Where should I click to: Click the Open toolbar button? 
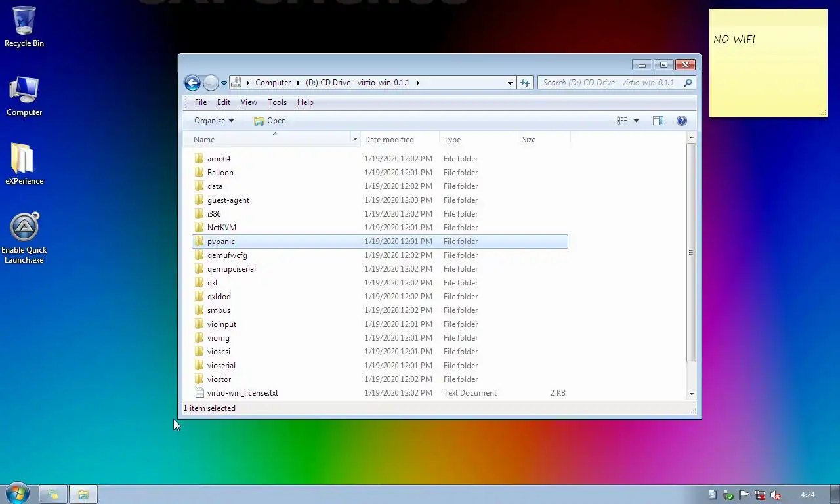point(270,121)
